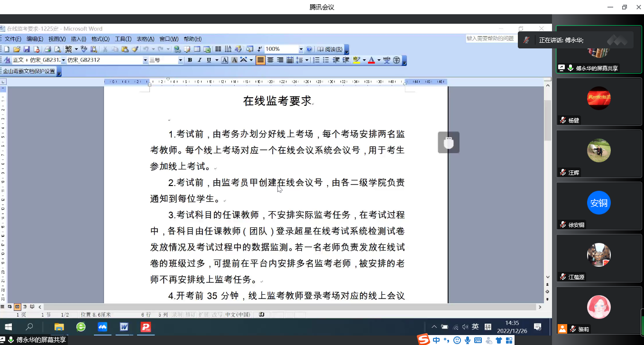
Task: Click the Columns layout icon
Action: click(x=218, y=49)
